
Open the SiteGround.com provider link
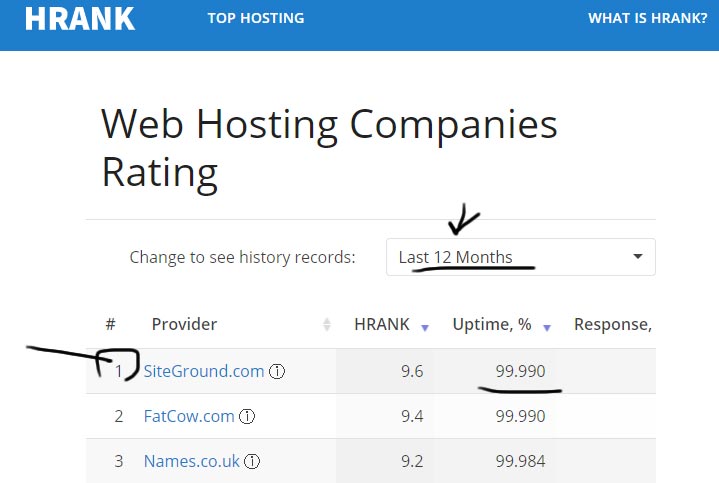[x=204, y=371]
